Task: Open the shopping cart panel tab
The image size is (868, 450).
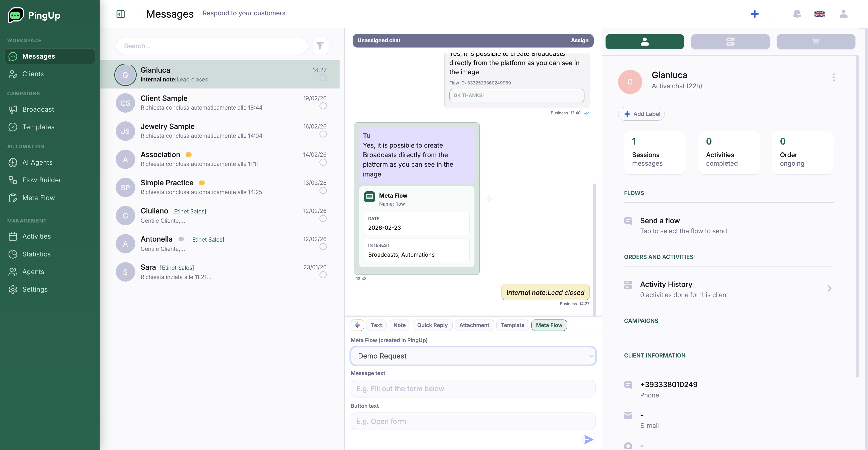Action: point(816,41)
